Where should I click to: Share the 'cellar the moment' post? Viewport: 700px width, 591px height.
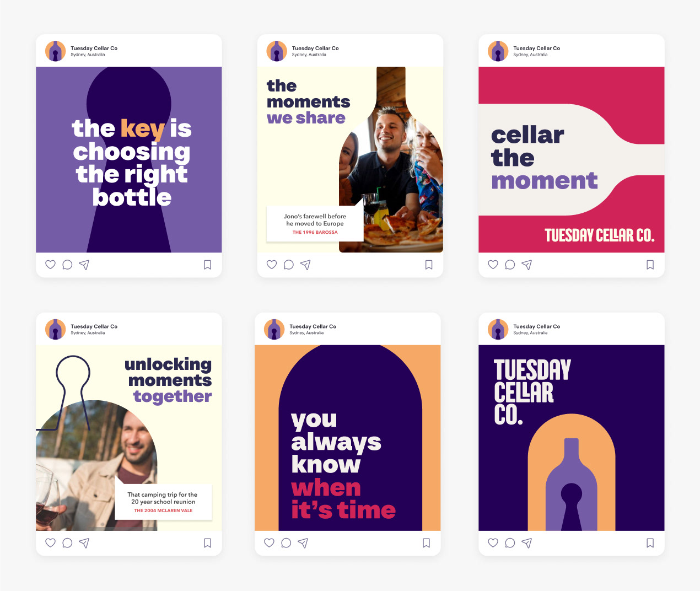(x=527, y=265)
